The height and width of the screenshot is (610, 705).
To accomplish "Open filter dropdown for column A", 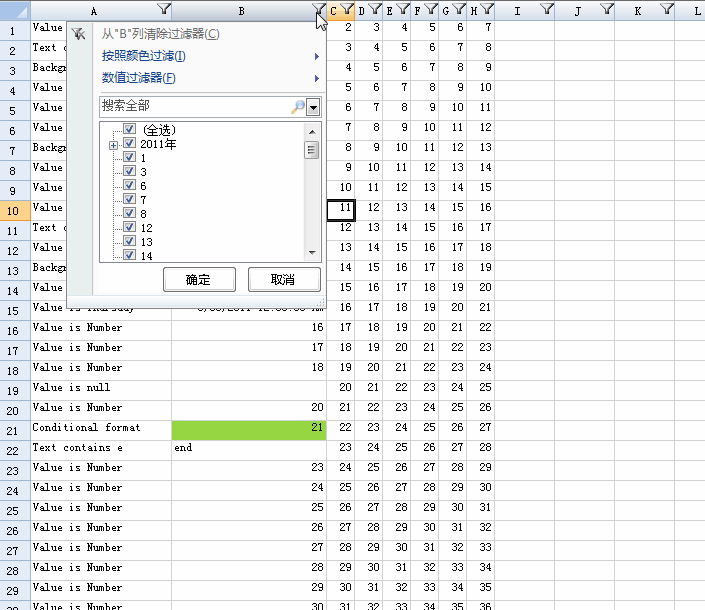I will (x=164, y=9).
